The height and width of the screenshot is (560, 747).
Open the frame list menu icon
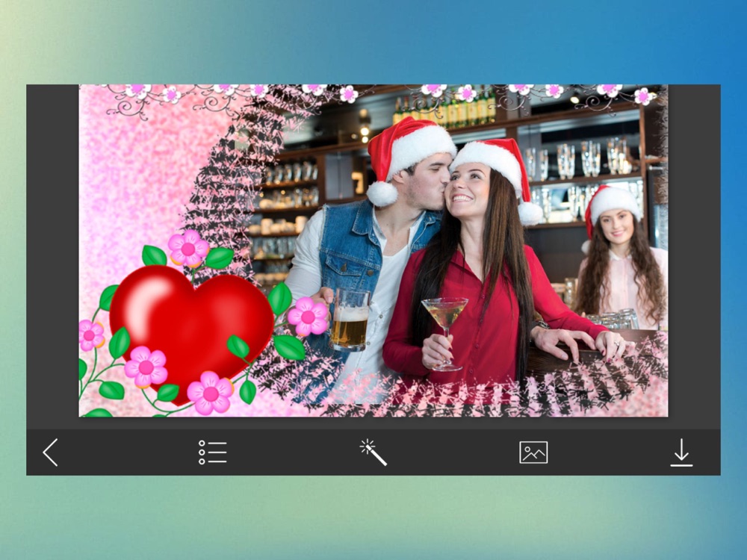[212, 452]
